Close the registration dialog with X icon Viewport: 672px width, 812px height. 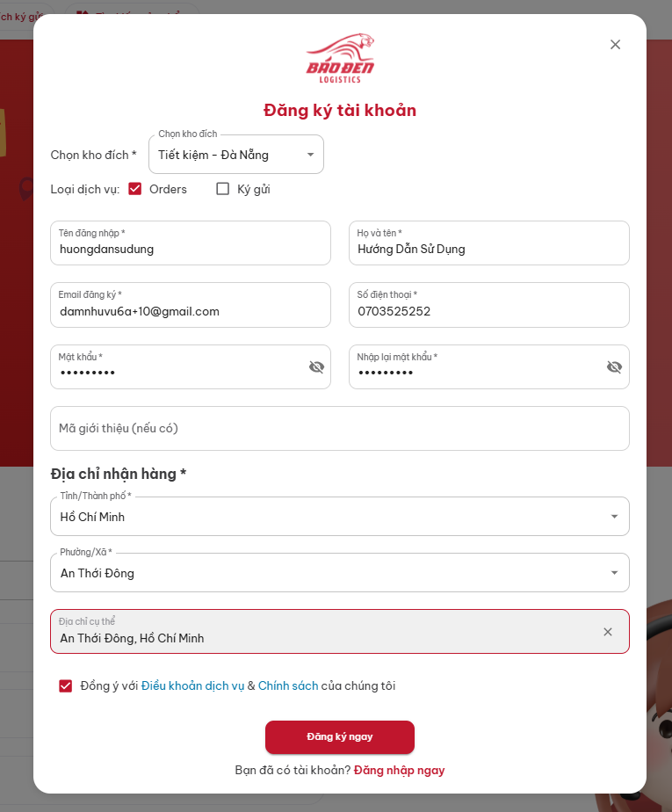pyautogui.click(x=615, y=45)
